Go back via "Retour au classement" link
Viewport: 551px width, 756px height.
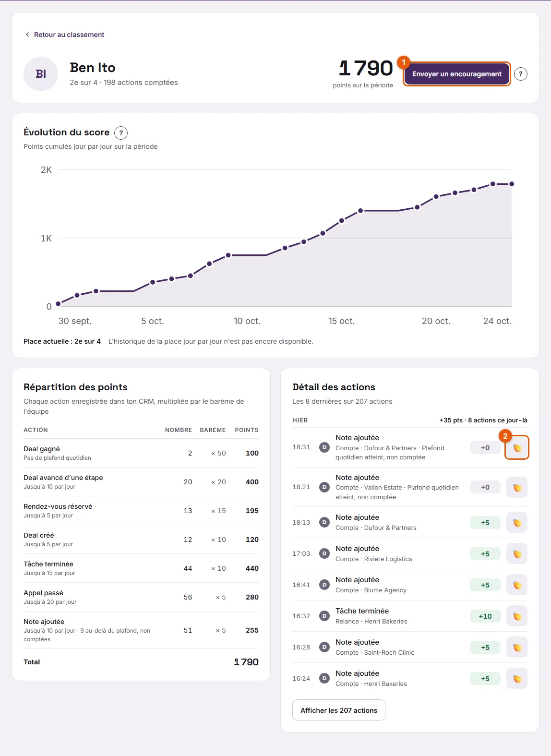point(65,35)
